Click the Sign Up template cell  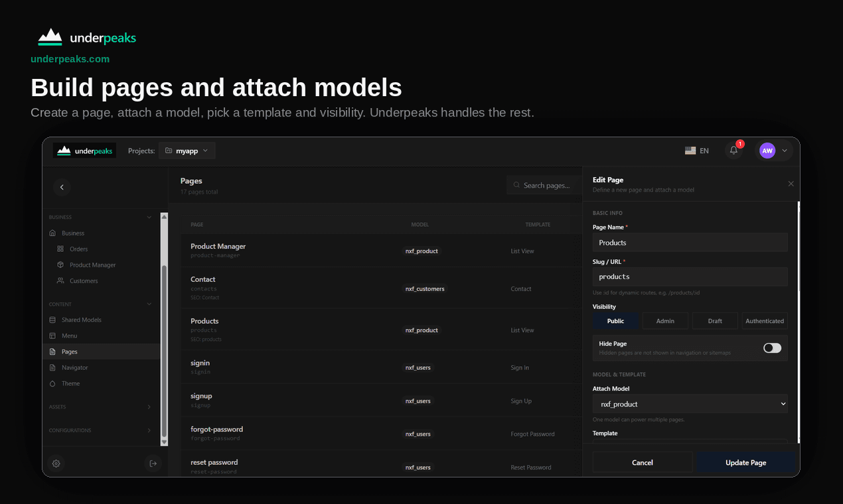[x=521, y=401]
